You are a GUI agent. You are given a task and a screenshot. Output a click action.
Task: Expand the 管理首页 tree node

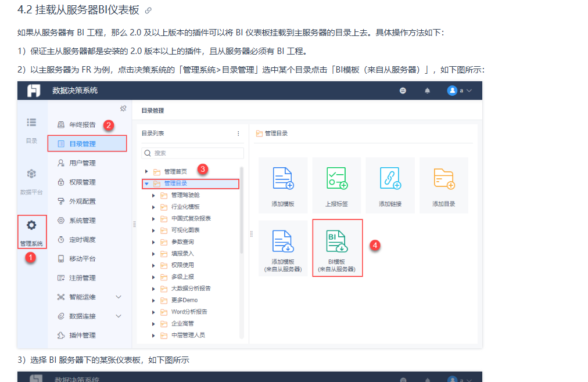146,171
